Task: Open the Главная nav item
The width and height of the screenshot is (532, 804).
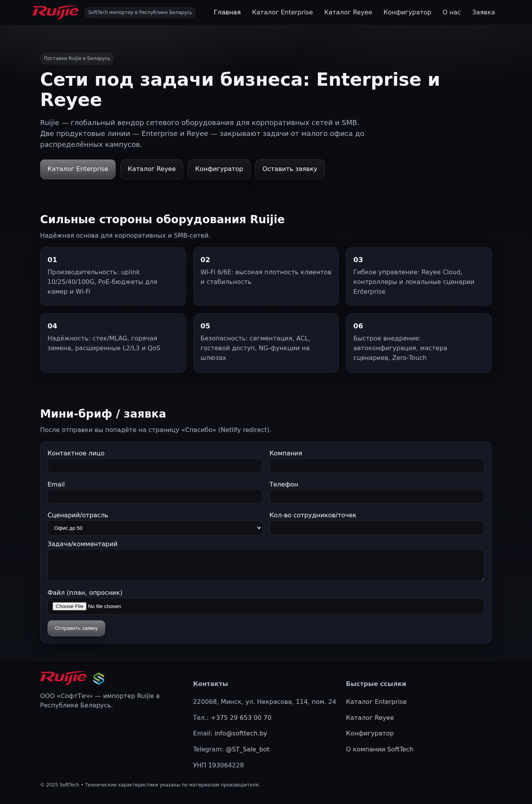Action: [x=227, y=12]
